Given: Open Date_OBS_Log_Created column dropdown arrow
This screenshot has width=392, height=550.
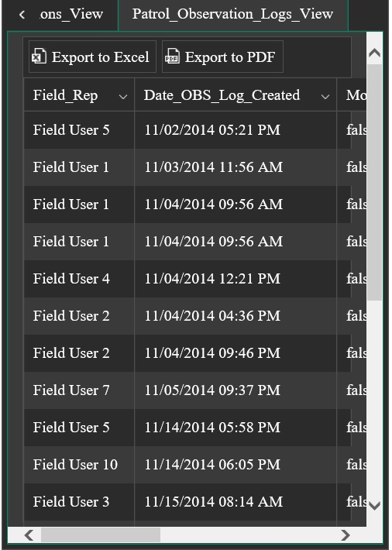Looking at the screenshot, I should [x=325, y=97].
